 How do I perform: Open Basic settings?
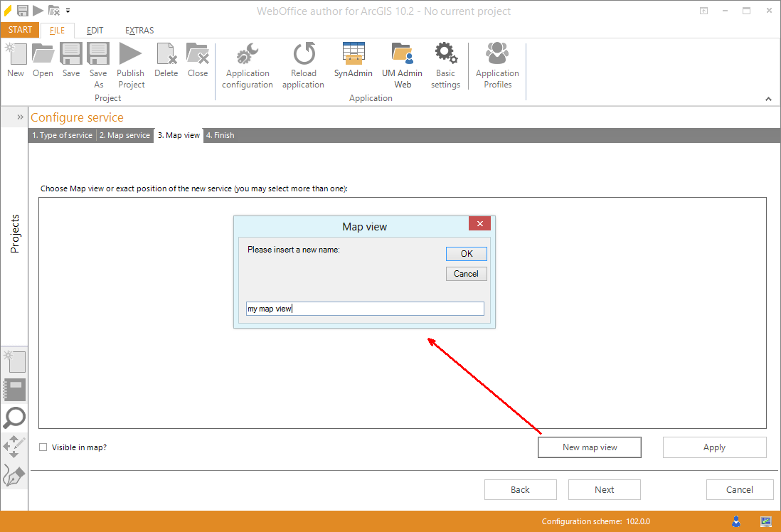(x=445, y=64)
